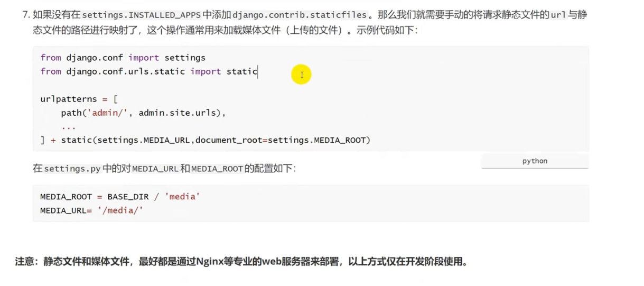Screen dimensions: 644x286
Task: Click the static(settings.MEDIA_URL, ...) code line
Action: coord(205,140)
